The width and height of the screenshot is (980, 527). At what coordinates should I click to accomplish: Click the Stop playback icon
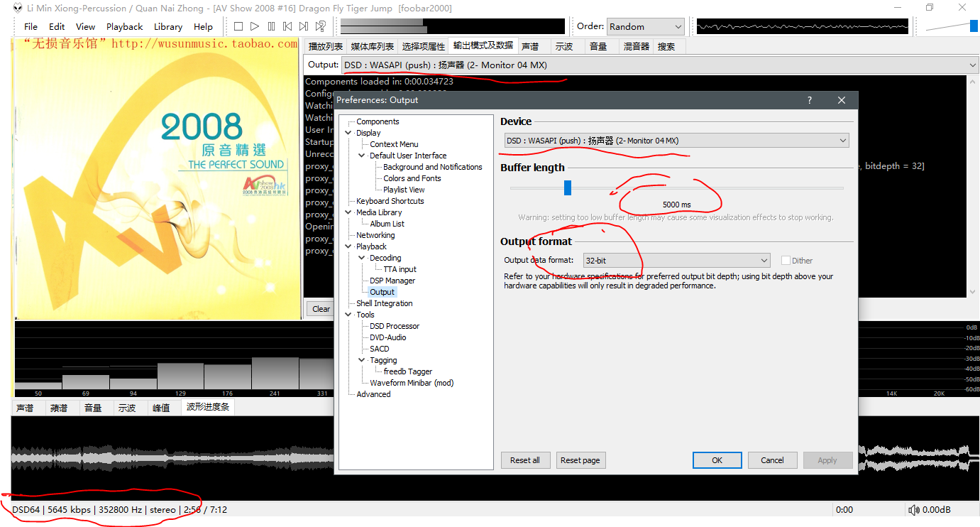tap(238, 26)
